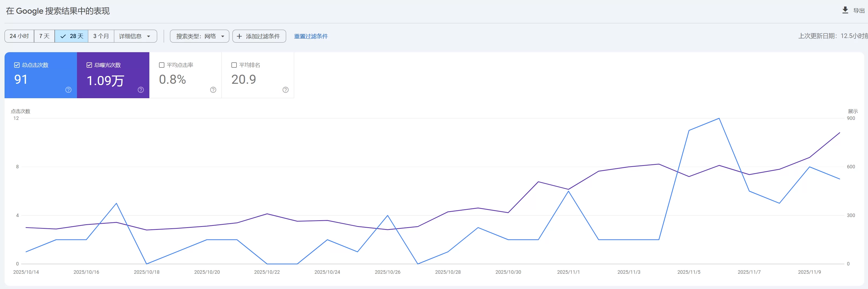
Task: Enable the 平均排名 checkbox
Action: pyautogui.click(x=234, y=65)
